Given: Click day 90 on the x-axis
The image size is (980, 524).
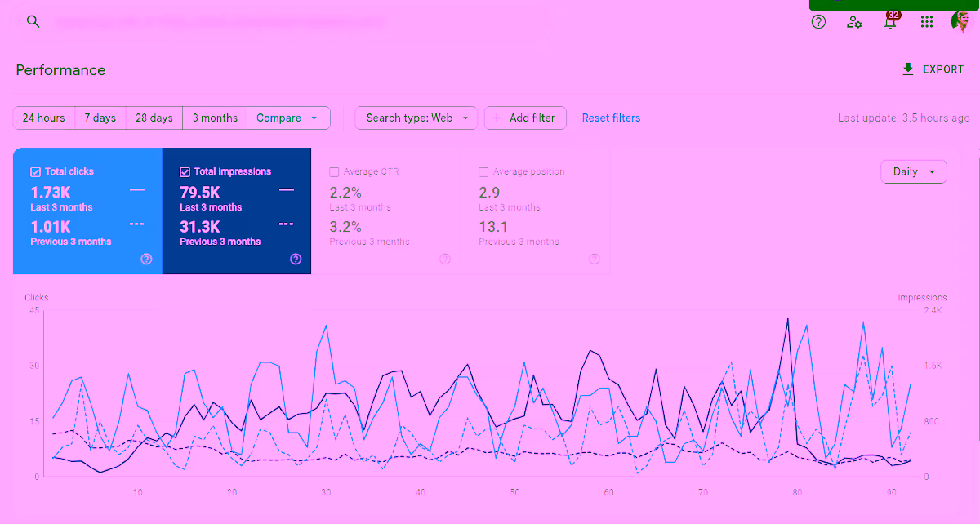Looking at the screenshot, I should click(x=891, y=492).
